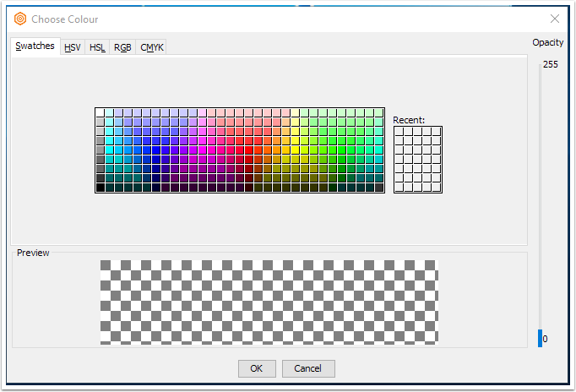
Task: Click the Opacity slider track near 255
Action: coord(540,68)
